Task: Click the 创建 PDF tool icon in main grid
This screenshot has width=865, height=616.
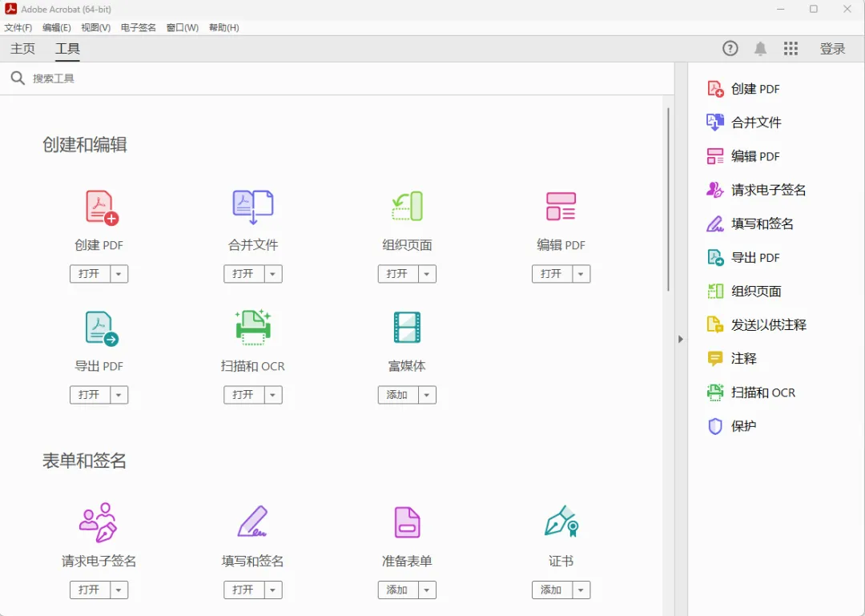Action: [x=102, y=207]
